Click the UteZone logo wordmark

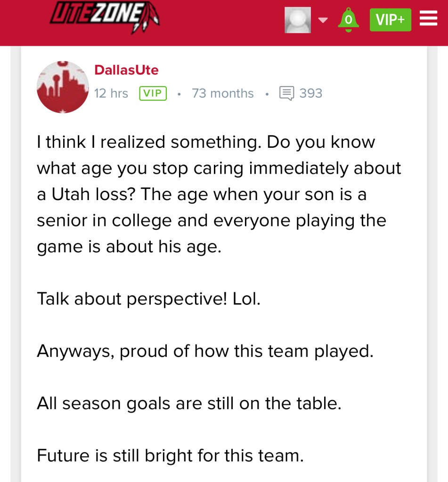pyautogui.click(x=97, y=13)
